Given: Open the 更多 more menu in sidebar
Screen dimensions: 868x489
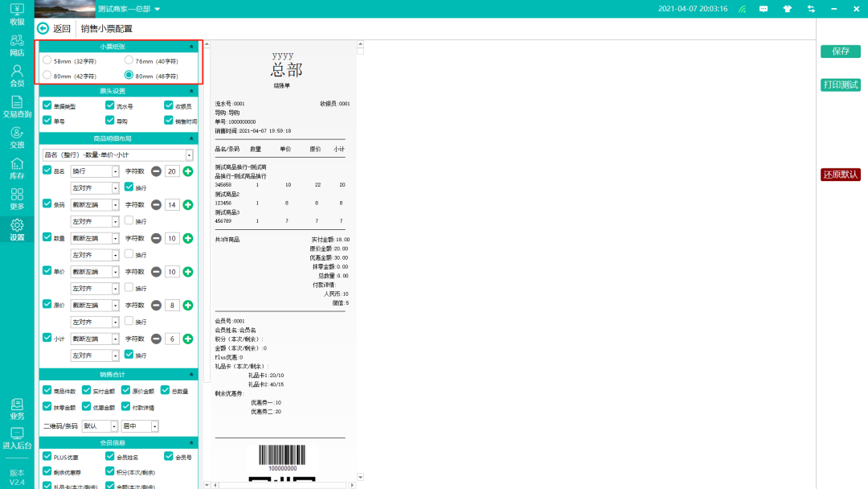Looking at the screenshot, I should point(17,199).
